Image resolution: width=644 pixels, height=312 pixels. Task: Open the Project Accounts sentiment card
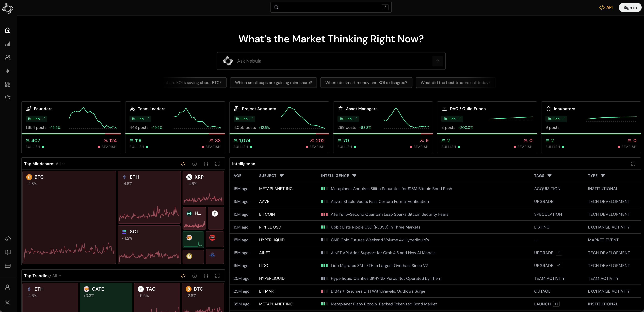click(x=279, y=127)
